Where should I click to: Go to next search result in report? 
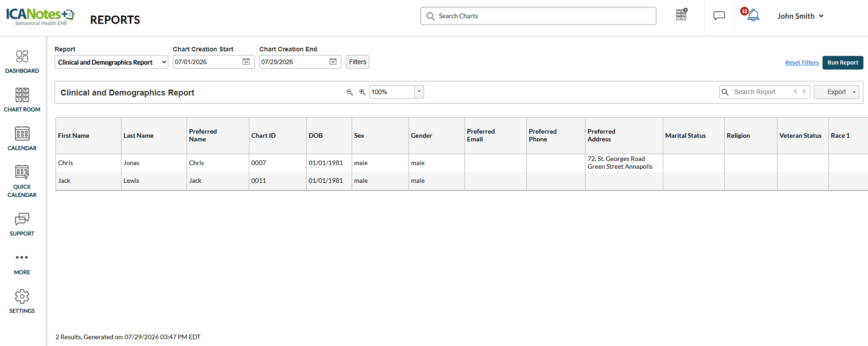tap(804, 91)
